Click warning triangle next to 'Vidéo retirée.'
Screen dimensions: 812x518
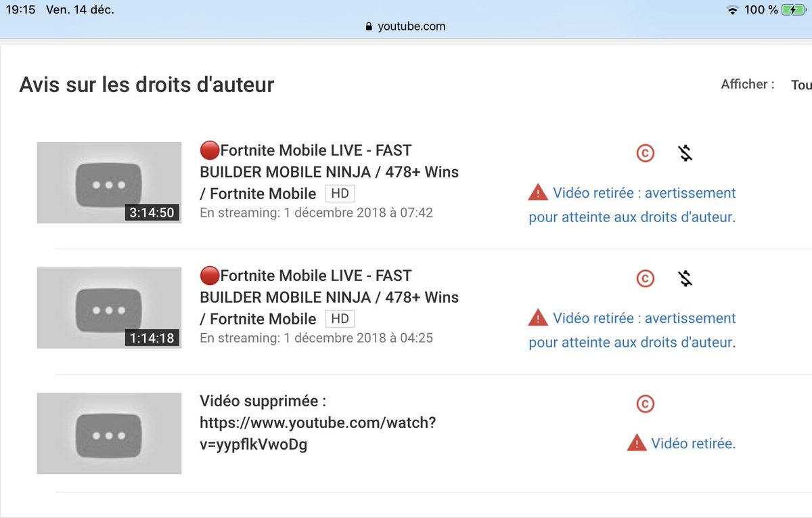tap(637, 444)
